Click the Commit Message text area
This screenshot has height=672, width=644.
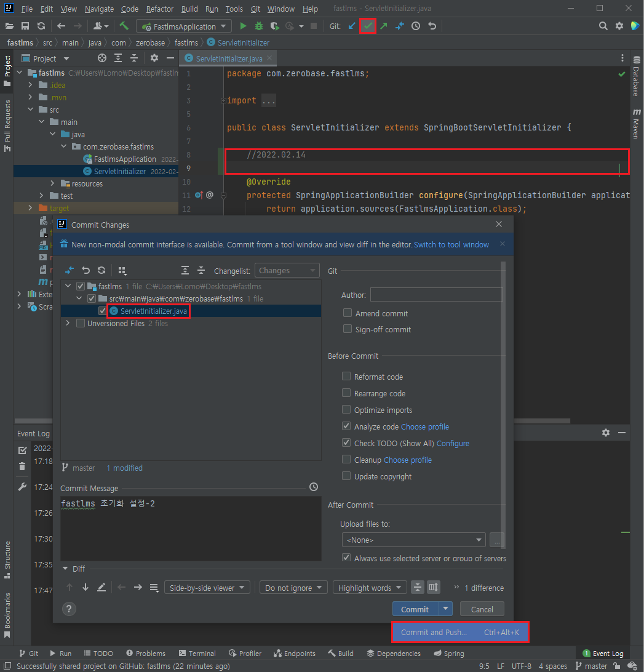(191, 528)
